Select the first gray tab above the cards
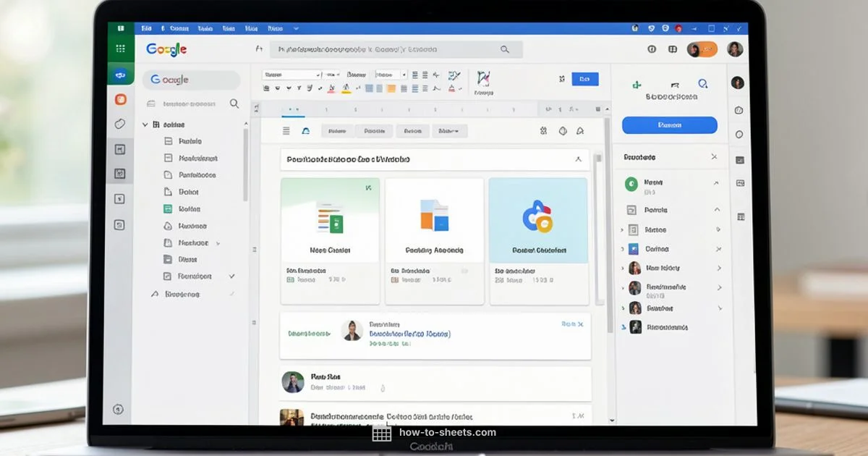Viewport: 868px width, 456px height. tap(336, 131)
